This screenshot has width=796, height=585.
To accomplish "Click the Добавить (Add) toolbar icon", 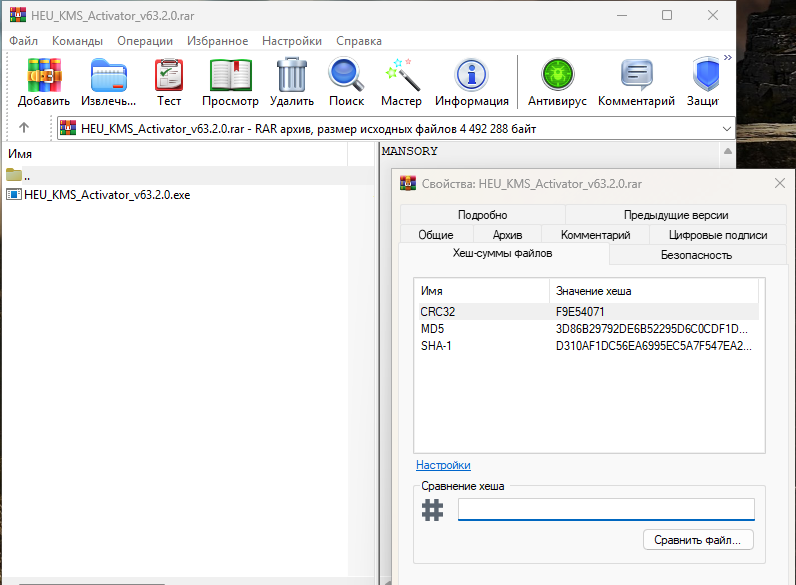I will tap(44, 75).
